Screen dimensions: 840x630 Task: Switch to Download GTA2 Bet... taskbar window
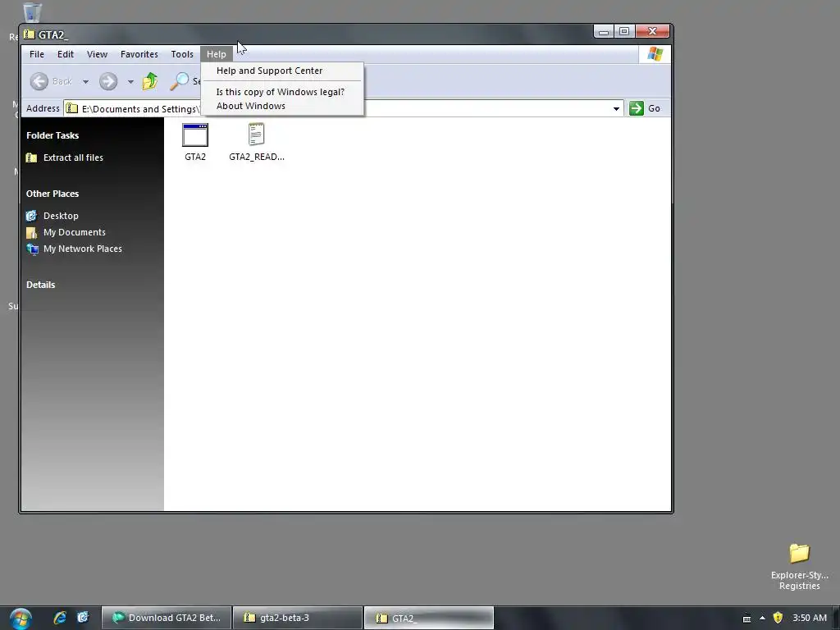click(x=167, y=618)
